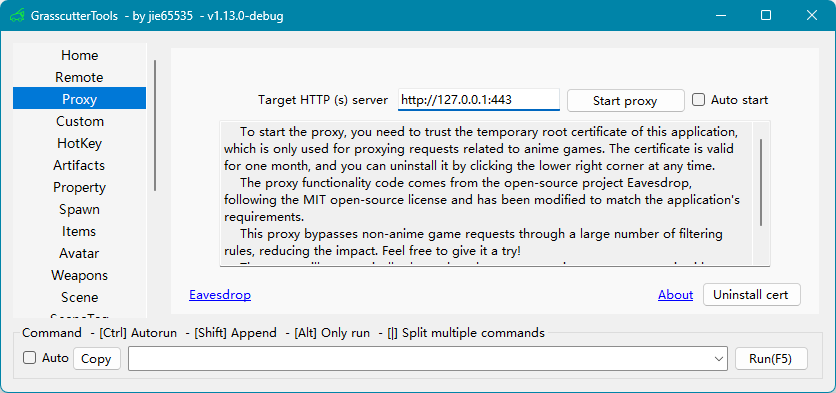The height and width of the screenshot is (393, 836).
Task: Click the proxy description text scrollbar
Action: click(761, 182)
